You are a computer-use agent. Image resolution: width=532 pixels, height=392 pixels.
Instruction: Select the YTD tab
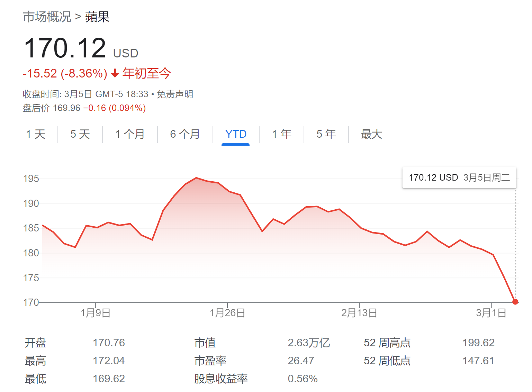(x=236, y=134)
